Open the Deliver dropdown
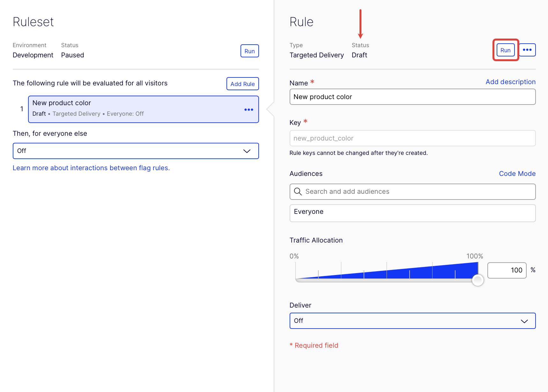548x392 pixels. (x=405, y=321)
